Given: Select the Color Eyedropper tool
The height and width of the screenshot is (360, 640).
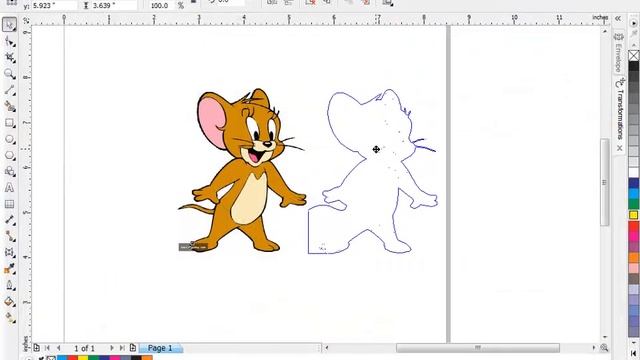Looking at the screenshot, I should [x=9, y=269].
